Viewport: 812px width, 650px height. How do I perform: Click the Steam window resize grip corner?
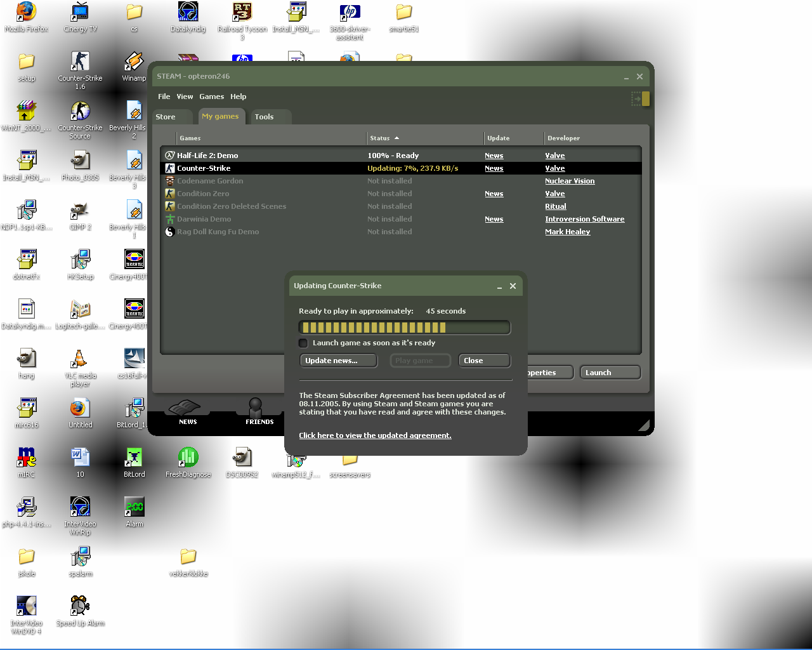click(x=643, y=425)
